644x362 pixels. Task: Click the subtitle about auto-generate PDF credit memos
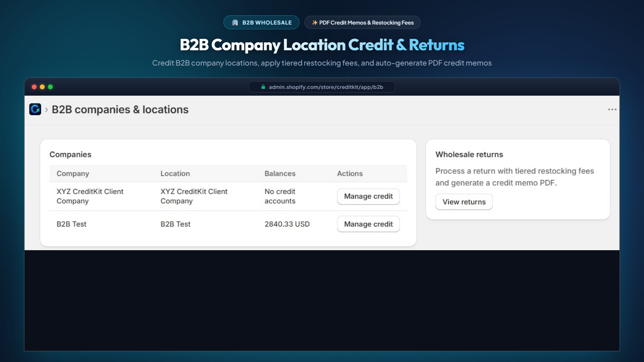tap(322, 63)
